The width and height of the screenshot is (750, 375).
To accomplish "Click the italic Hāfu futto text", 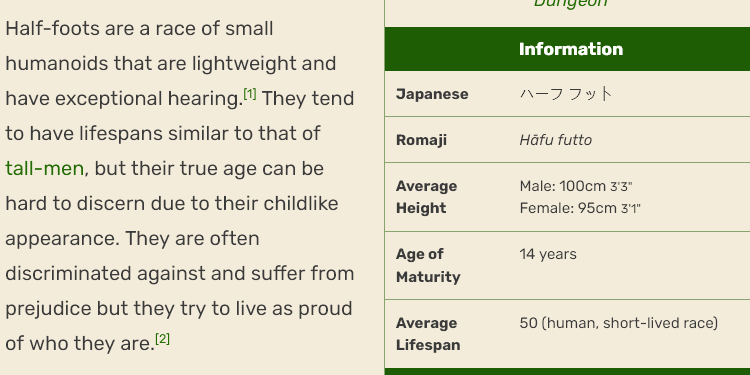I will [555, 140].
